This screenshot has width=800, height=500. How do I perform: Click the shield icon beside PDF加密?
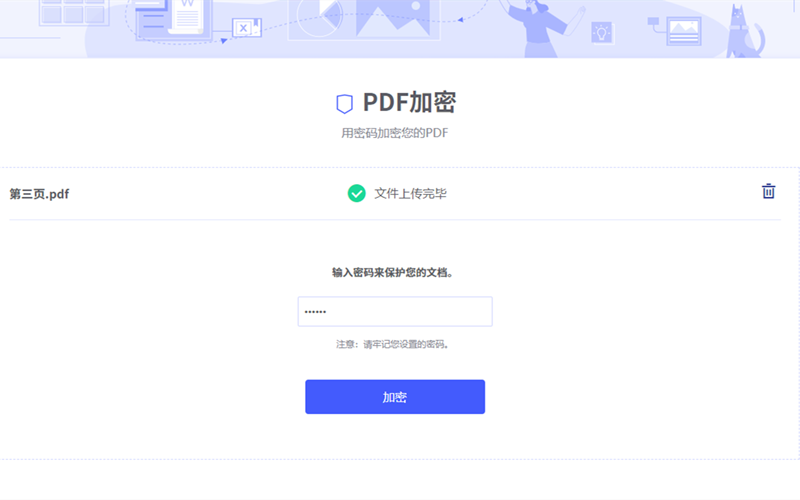(x=344, y=104)
